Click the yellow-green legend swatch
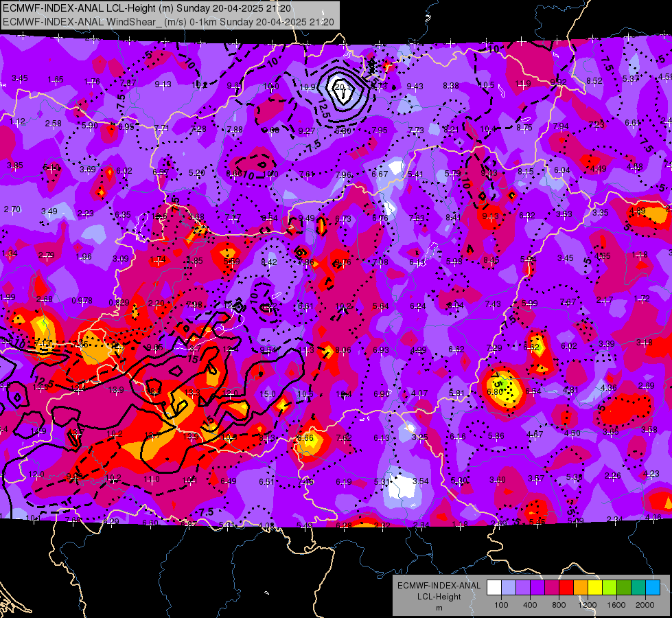Viewport: 672px width, 618px height. point(610,588)
